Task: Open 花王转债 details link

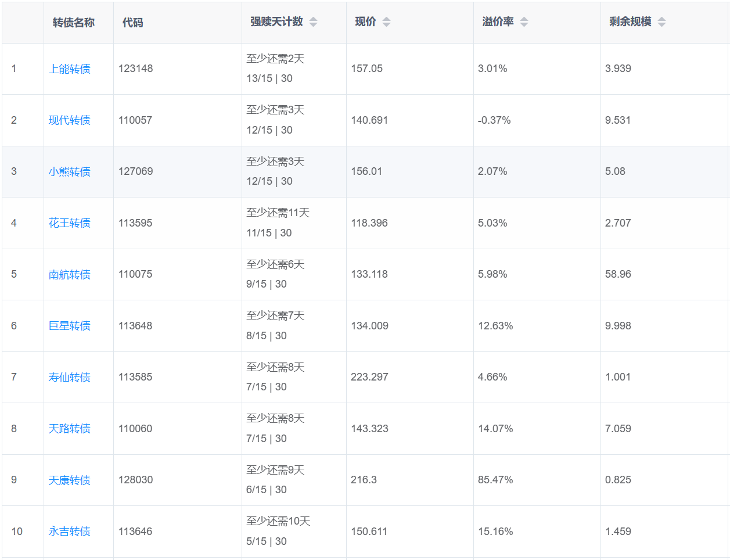Action: (70, 223)
